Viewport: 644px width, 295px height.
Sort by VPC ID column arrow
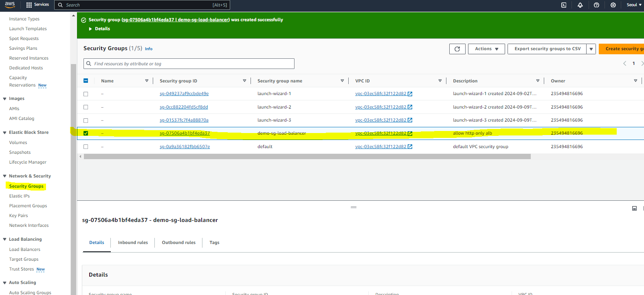pyautogui.click(x=440, y=81)
